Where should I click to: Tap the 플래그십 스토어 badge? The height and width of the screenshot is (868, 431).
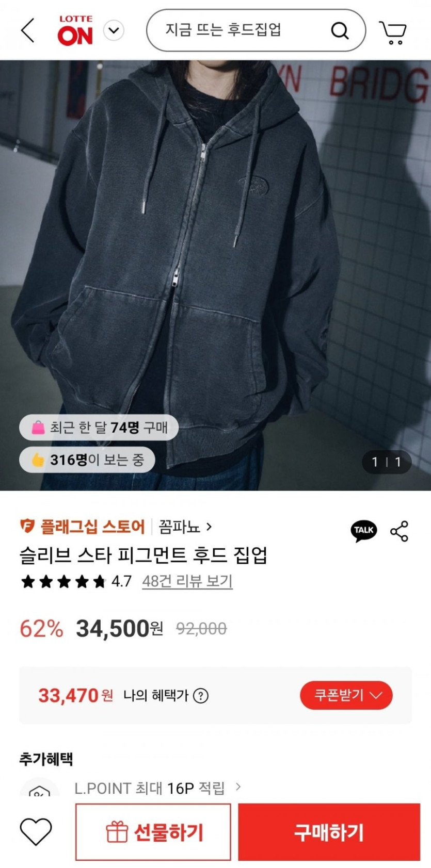[83, 527]
